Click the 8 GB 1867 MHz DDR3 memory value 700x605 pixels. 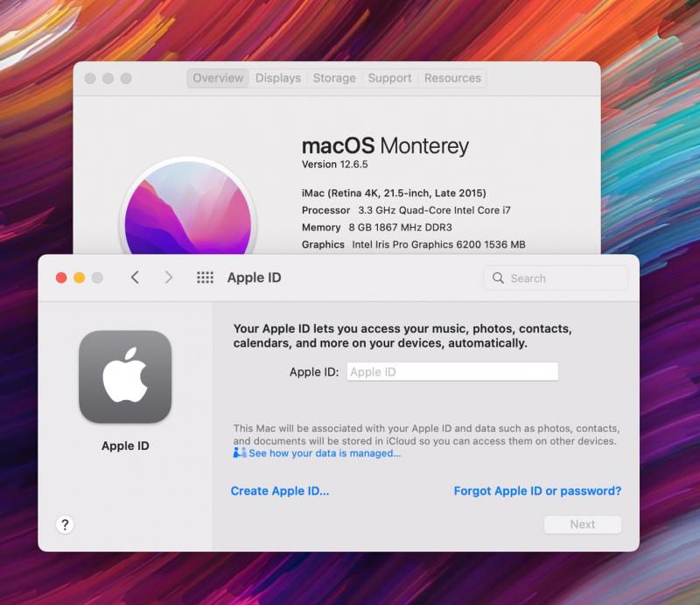click(x=401, y=228)
